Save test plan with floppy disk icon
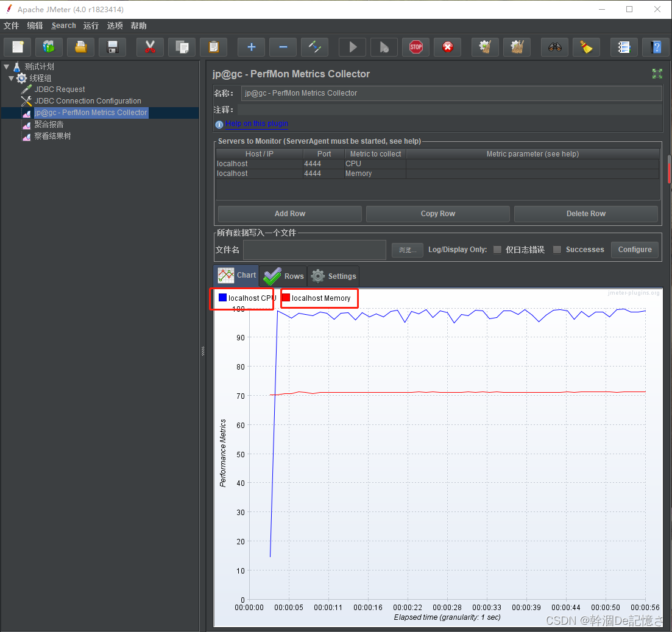 point(112,47)
